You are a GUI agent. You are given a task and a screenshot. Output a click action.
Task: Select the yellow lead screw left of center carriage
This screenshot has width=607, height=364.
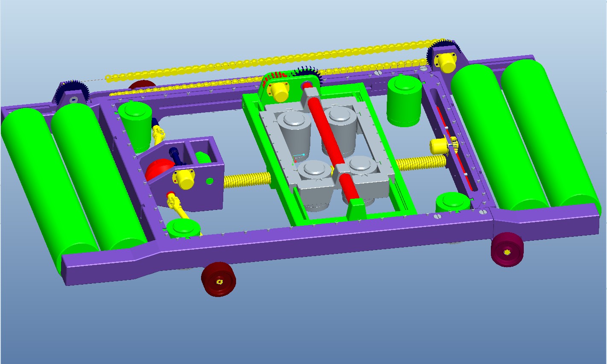point(247,180)
